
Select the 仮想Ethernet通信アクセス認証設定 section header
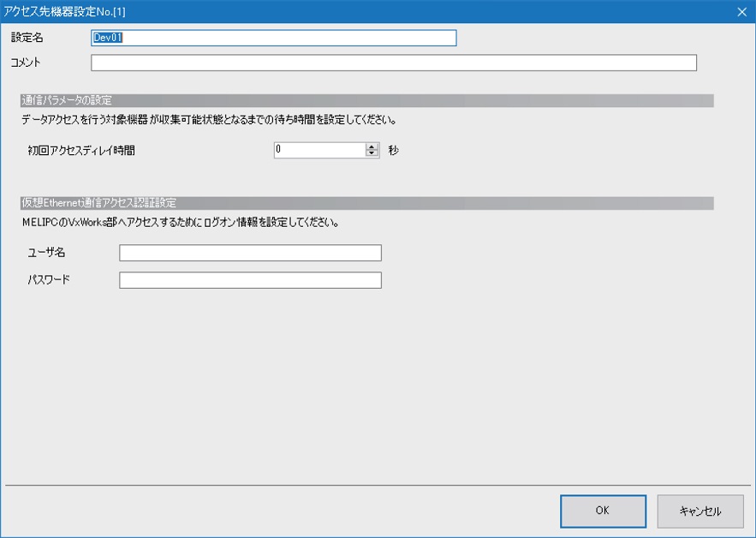98,203
